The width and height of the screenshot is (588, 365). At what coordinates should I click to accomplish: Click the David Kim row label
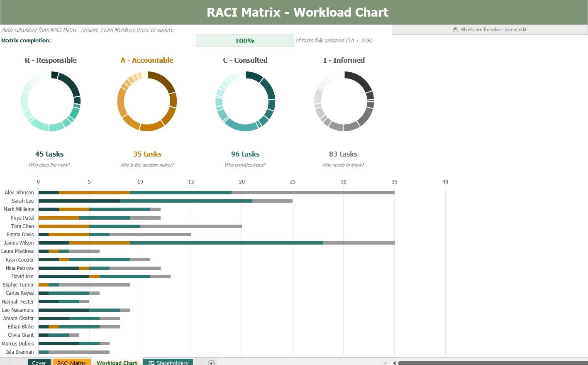click(22, 277)
